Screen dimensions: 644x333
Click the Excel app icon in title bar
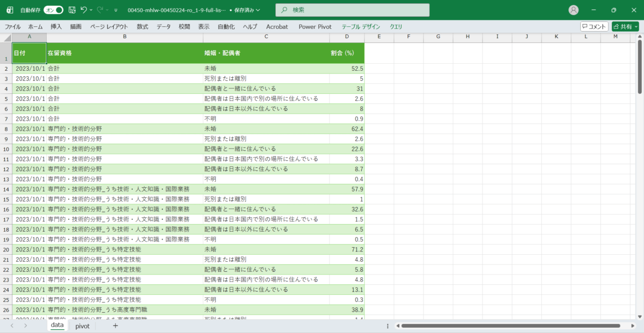tap(9, 10)
